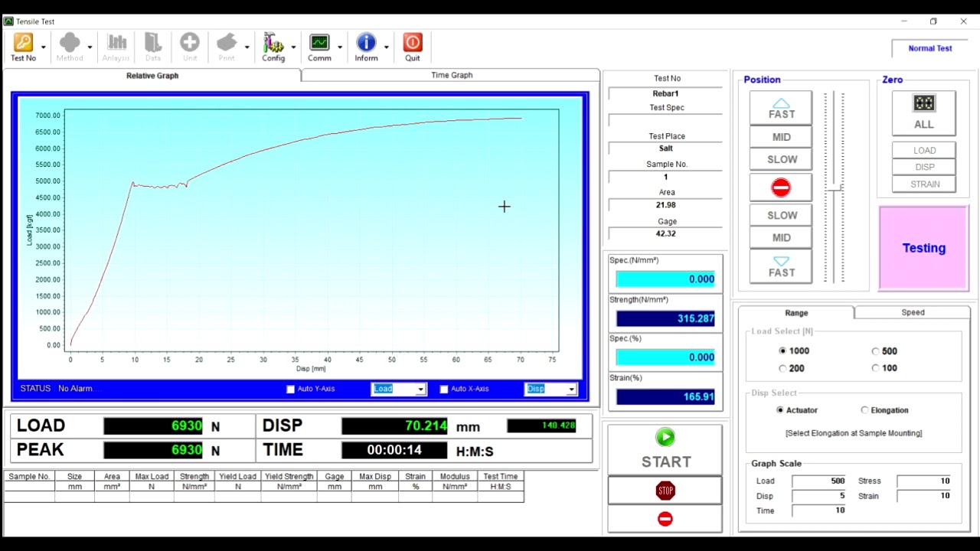Click the upper SLOW position button
The width and height of the screenshot is (980, 551).
(781, 159)
